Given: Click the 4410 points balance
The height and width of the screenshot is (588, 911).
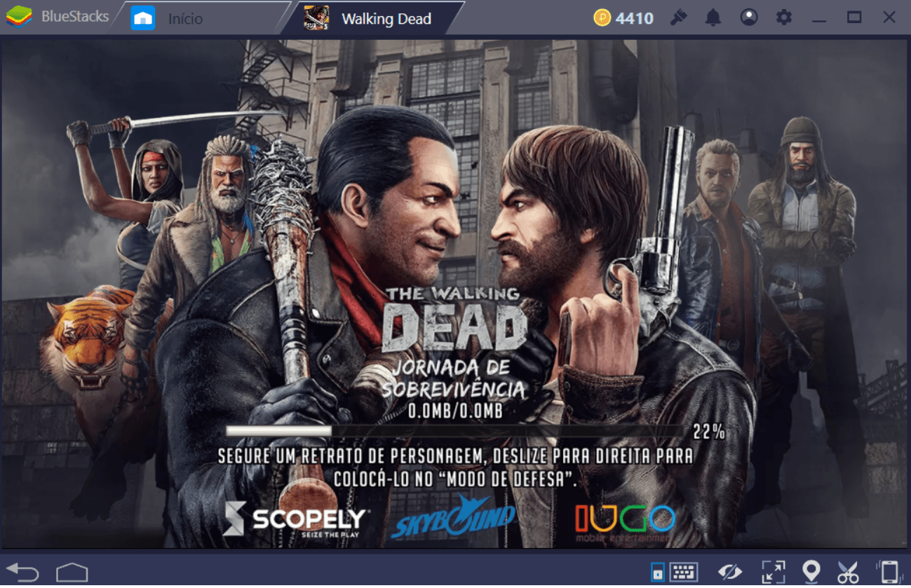Looking at the screenshot, I should coord(634,18).
